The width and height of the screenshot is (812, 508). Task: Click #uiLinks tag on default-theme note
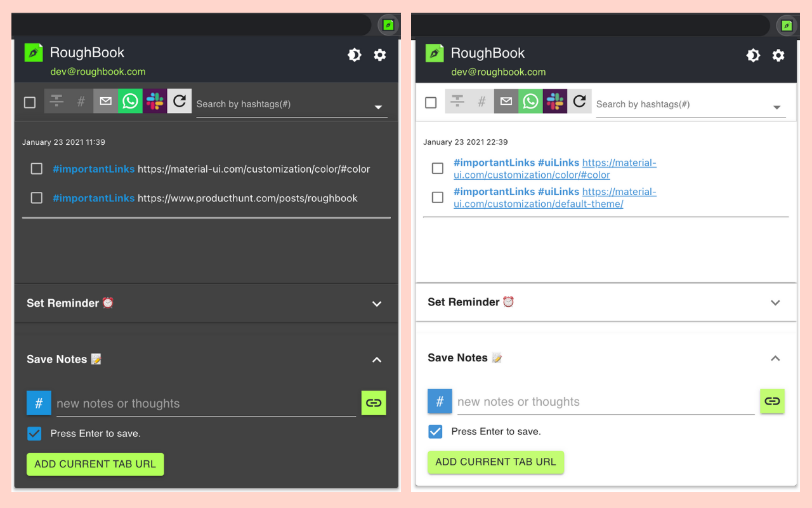click(558, 192)
